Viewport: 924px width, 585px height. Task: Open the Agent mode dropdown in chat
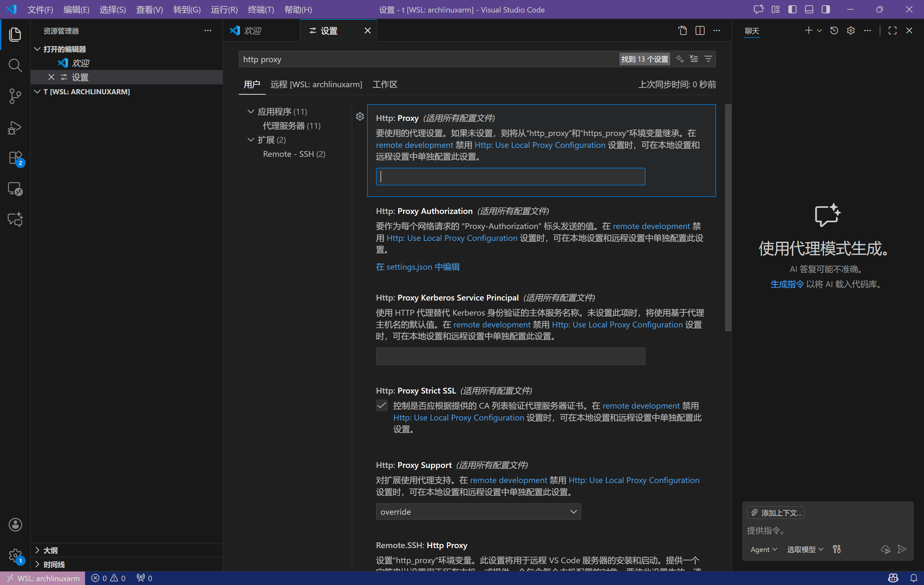(x=763, y=549)
